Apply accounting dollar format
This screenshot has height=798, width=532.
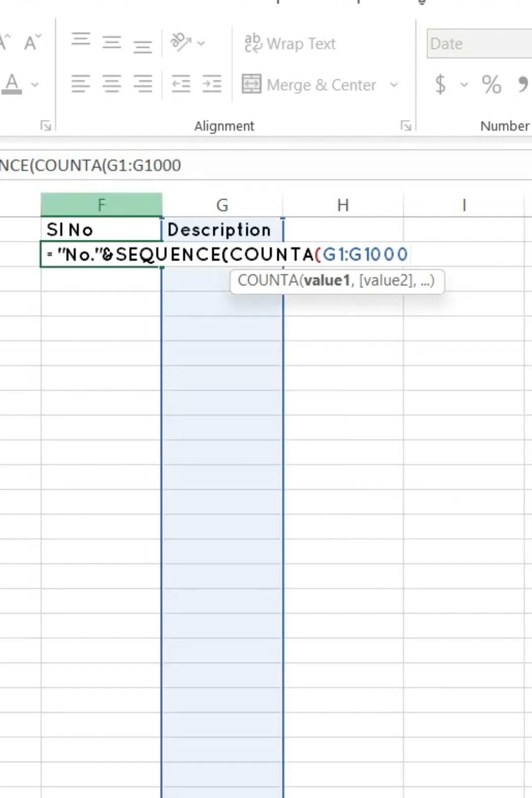click(x=440, y=84)
